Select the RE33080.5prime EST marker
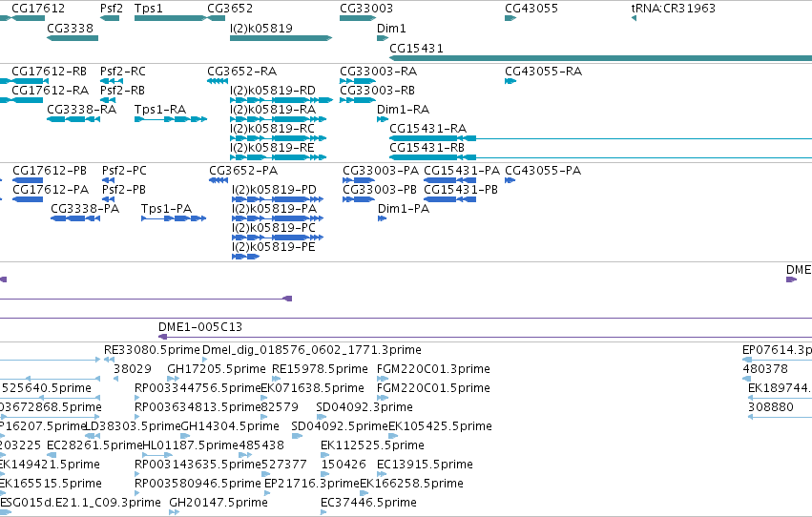 [x=110, y=360]
